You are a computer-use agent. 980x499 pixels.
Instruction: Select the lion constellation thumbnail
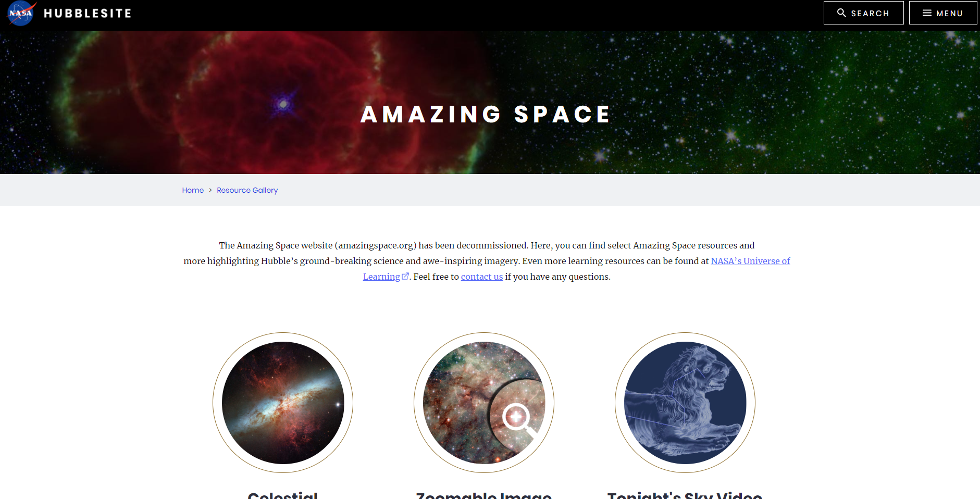[x=685, y=403]
